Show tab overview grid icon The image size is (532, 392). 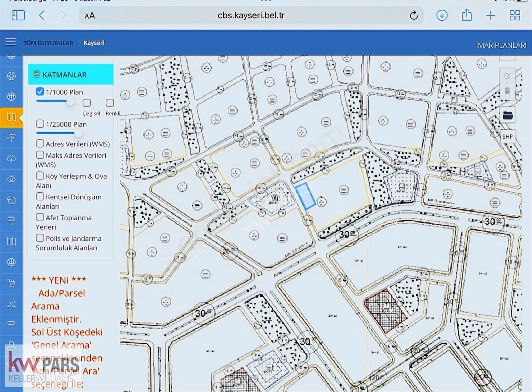click(x=515, y=15)
